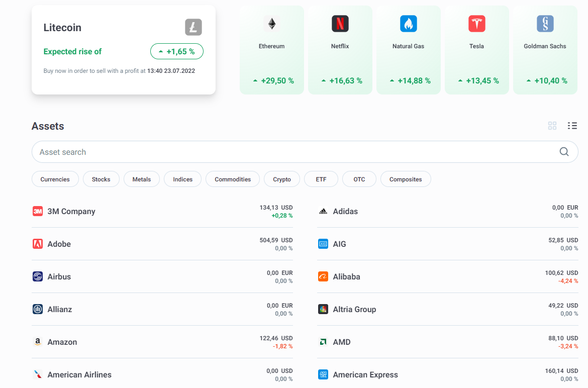Click the Adidas logo icon
Image resolution: width=588 pixels, height=388 pixels.
323,211
